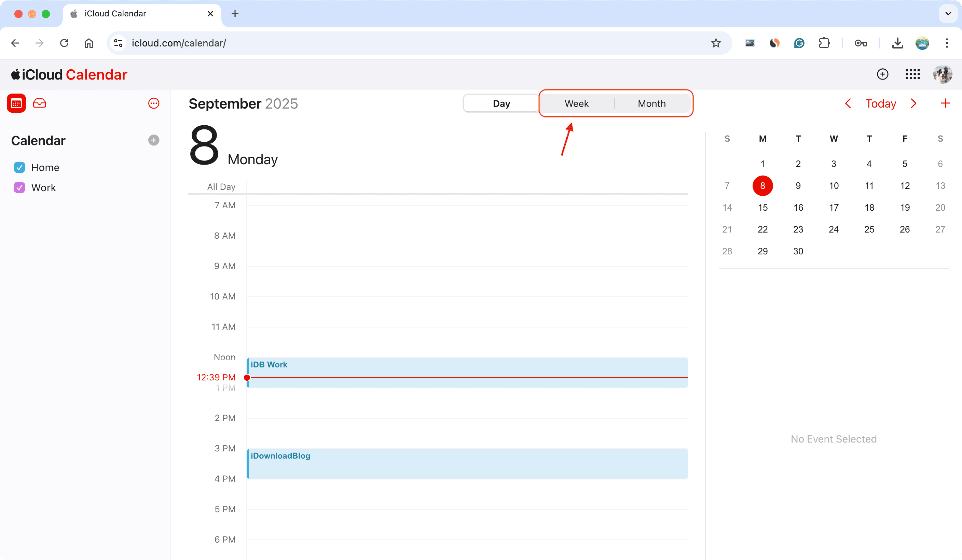Go to next day with right chevron
The image size is (962, 560).
[x=913, y=103]
